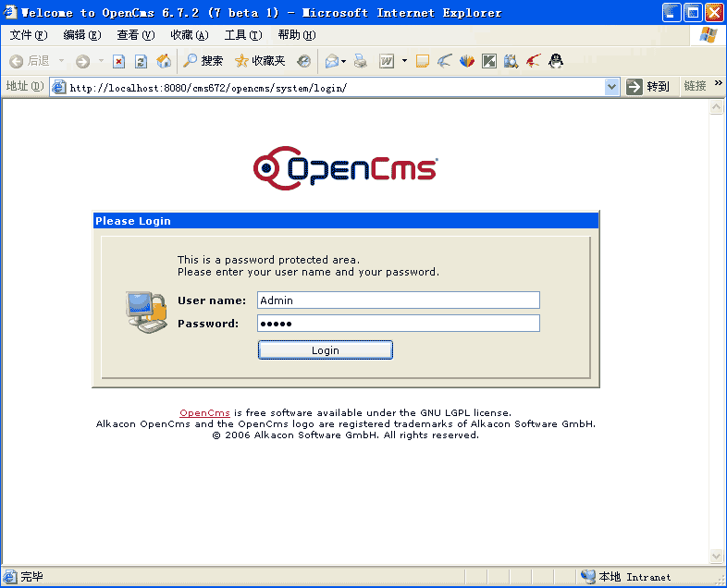Click the Back (后退) toolbar button
The image size is (727, 588).
30,61
